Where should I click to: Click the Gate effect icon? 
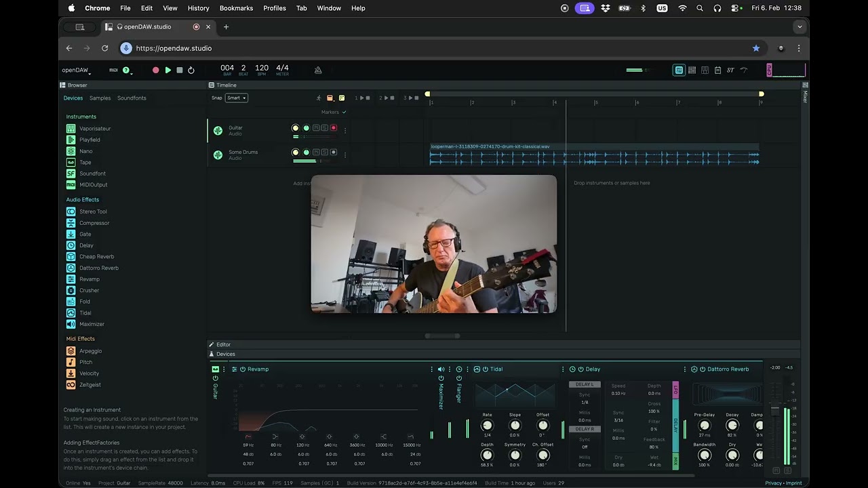pyautogui.click(x=71, y=234)
